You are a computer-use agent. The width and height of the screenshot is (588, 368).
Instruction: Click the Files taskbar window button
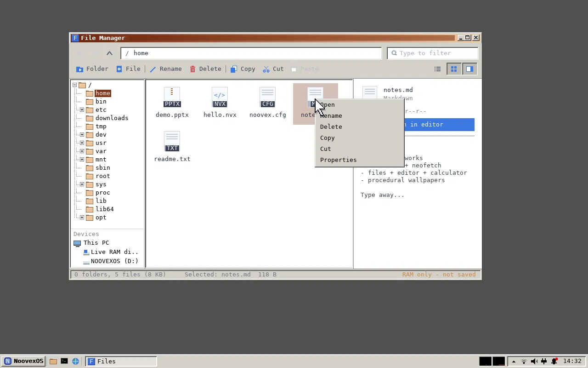click(x=121, y=362)
